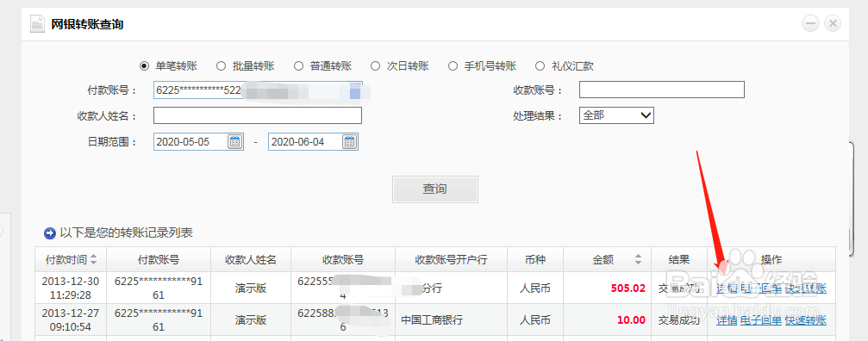Select the 礼仪汇款 radio option
This screenshot has width=868, height=341.
[x=540, y=66]
